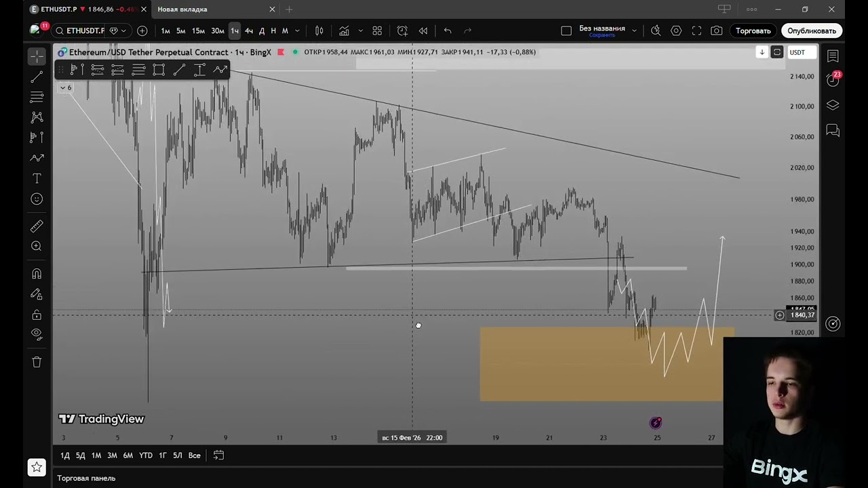The image size is (868, 488).
Task: Click the symbol search ETHUSDT.P field
Action: click(x=79, y=30)
